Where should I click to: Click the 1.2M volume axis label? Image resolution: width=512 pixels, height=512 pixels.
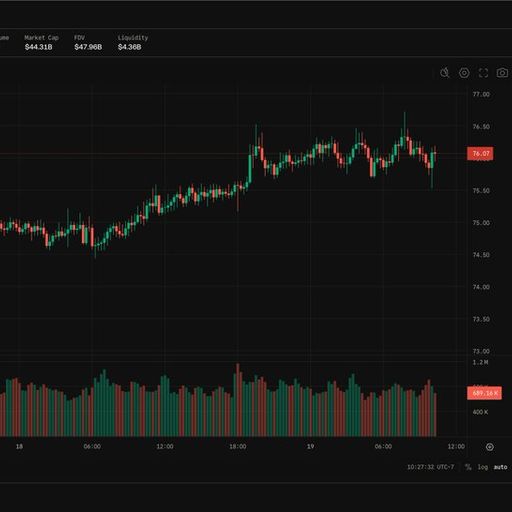480,362
